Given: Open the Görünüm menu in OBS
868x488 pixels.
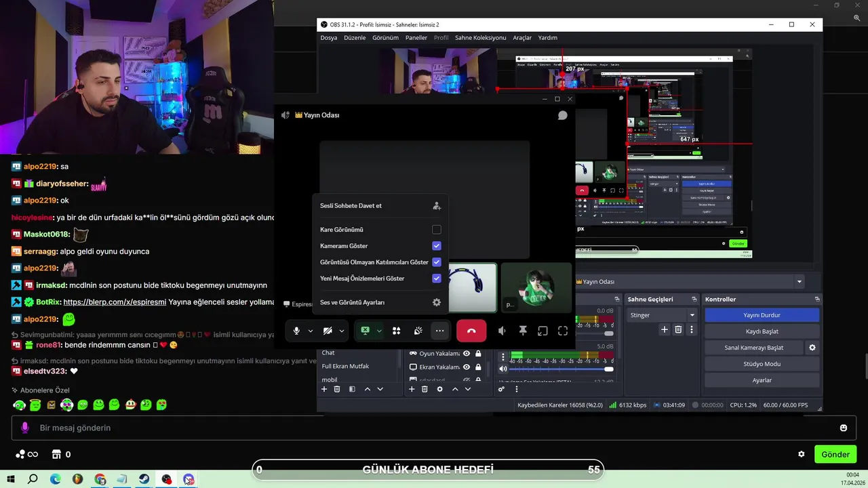Looking at the screenshot, I should tap(385, 38).
